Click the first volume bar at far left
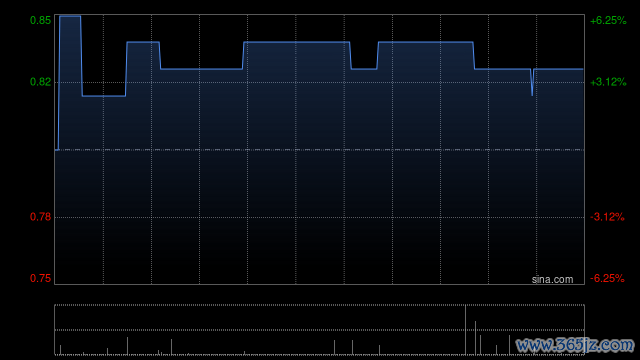Image resolution: width=640 pixels, height=360 pixels. [60, 350]
